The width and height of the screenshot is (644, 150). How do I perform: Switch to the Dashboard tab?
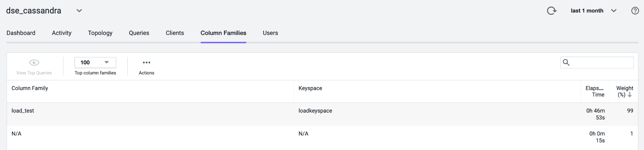click(x=21, y=33)
